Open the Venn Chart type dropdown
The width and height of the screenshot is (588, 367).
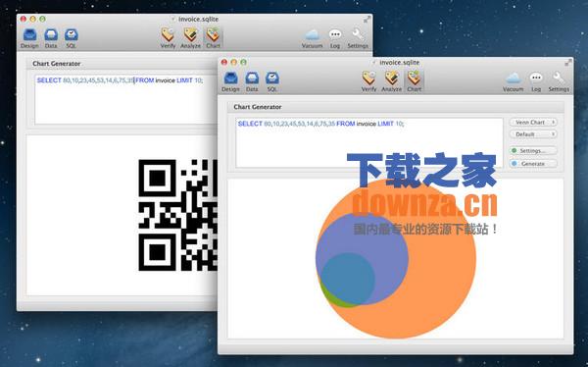click(533, 123)
